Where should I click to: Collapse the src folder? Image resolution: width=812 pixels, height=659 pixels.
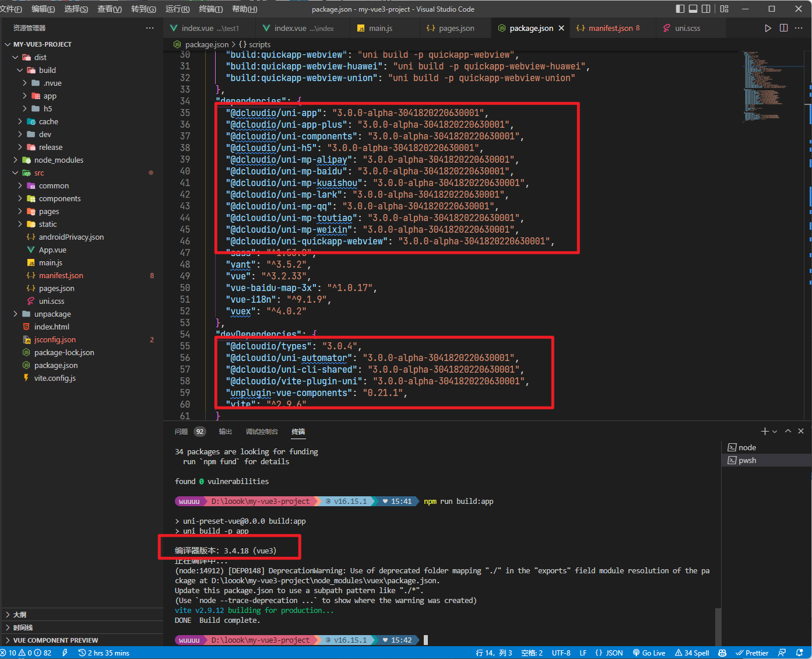click(x=15, y=173)
